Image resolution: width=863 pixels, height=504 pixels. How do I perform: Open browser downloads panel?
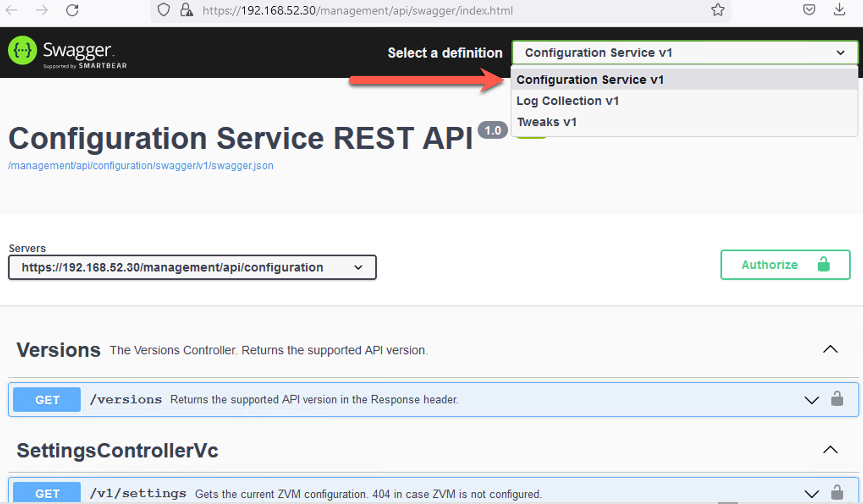coord(839,10)
